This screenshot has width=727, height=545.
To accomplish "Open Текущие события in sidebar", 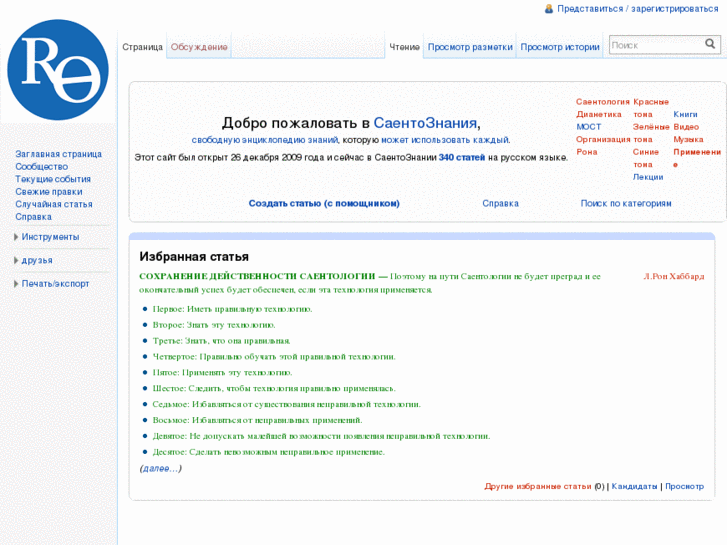I will point(53,179).
